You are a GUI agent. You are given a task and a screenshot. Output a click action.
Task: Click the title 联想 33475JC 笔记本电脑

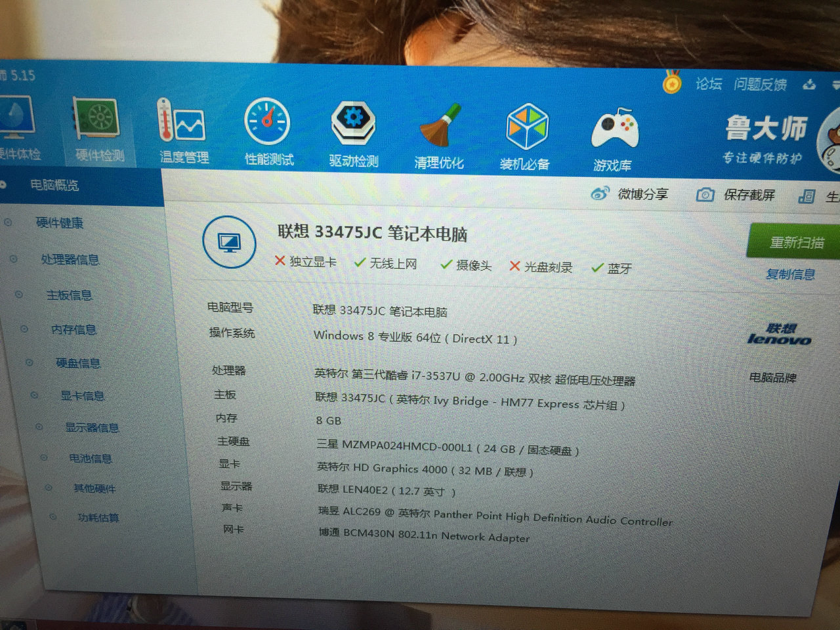pyautogui.click(x=372, y=232)
